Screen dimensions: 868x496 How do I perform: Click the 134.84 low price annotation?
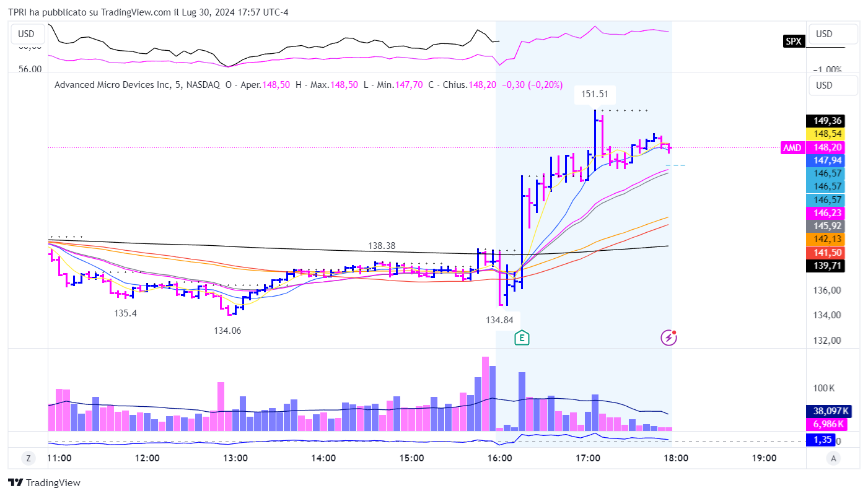coord(499,320)
